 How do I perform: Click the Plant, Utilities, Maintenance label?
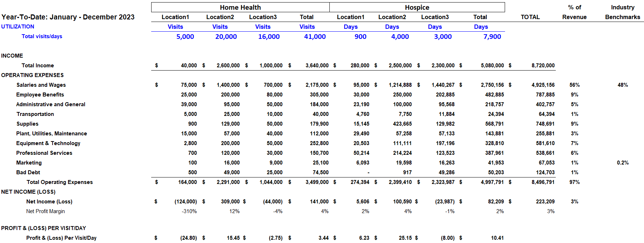pos(51,134)
